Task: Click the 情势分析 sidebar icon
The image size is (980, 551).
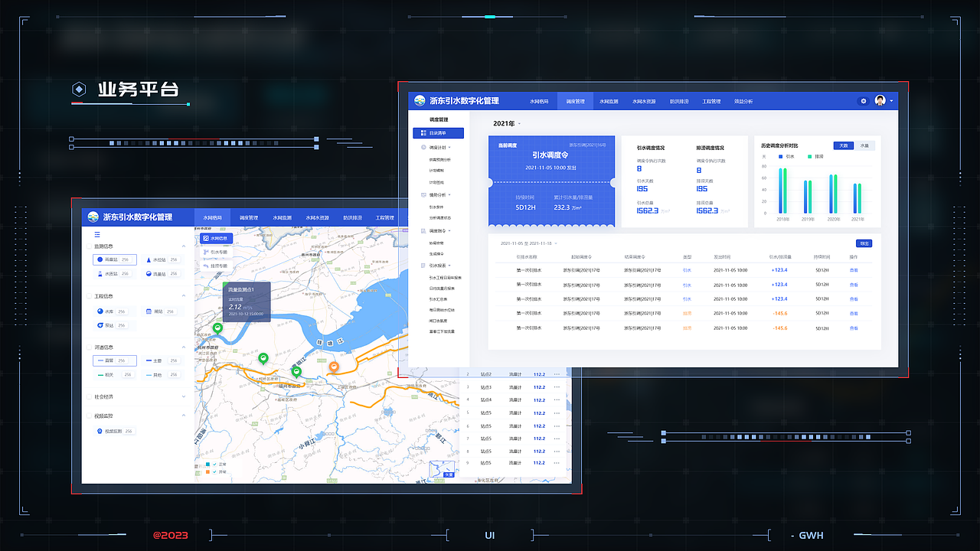Action: 423,195
